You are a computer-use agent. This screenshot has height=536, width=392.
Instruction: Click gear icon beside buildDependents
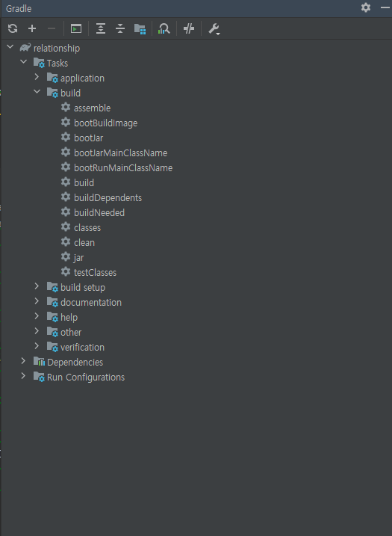(x=66, y=197)
